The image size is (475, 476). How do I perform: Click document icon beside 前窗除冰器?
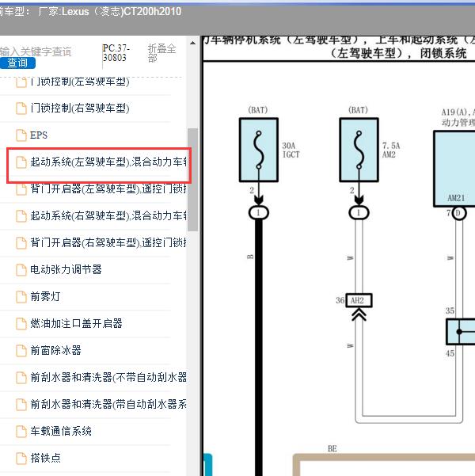pos(21,350)
